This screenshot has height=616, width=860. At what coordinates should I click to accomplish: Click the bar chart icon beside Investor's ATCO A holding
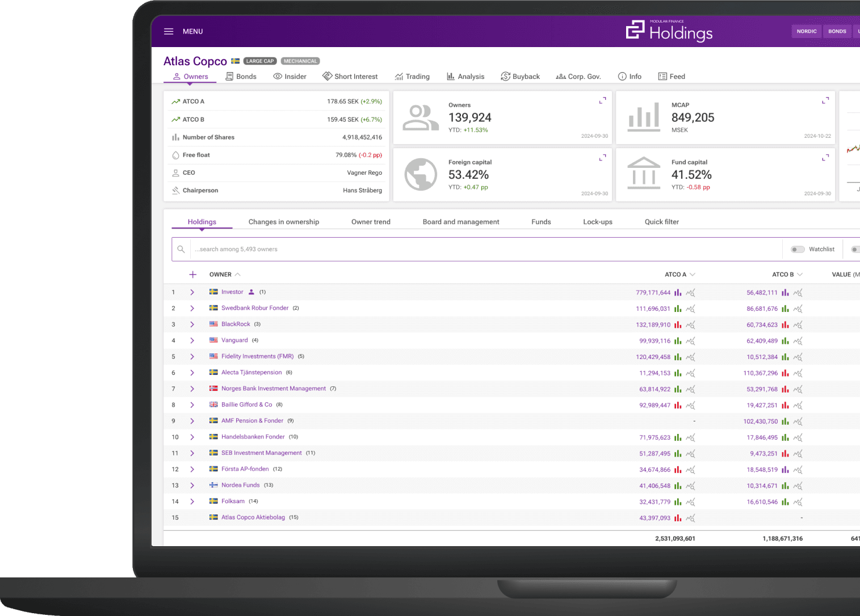[x=678, y=292]
